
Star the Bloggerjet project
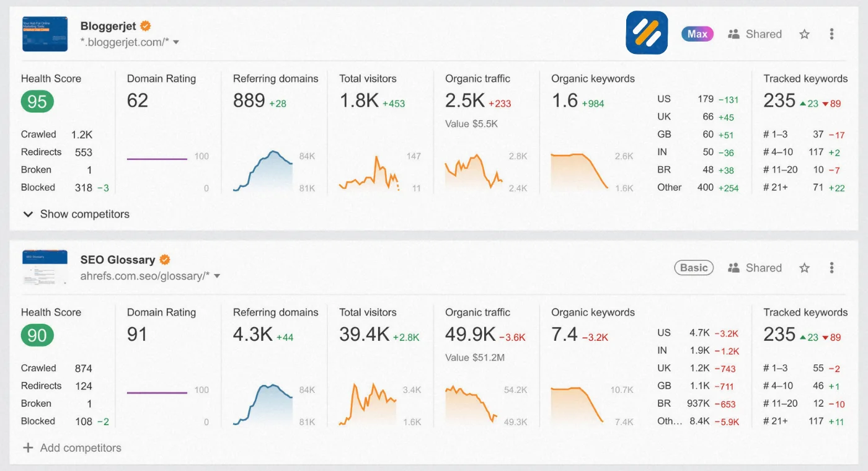804,34
